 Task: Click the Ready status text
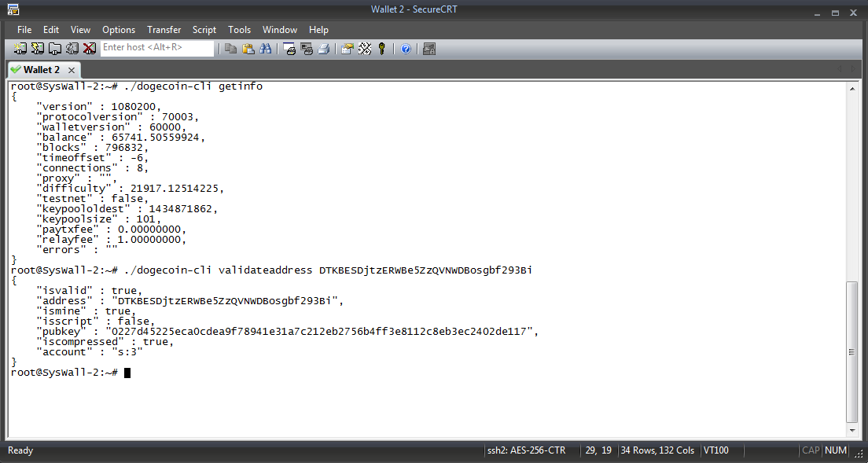[x=20, y=451]
